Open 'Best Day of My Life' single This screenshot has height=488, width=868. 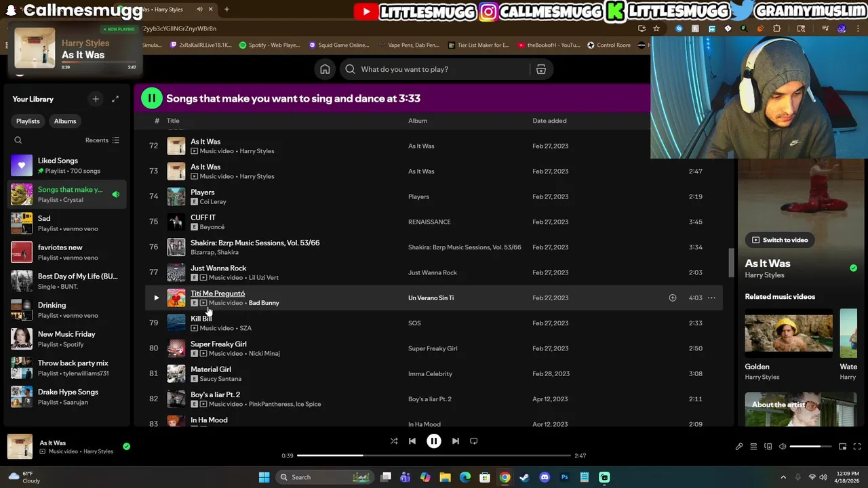(65, 281)
